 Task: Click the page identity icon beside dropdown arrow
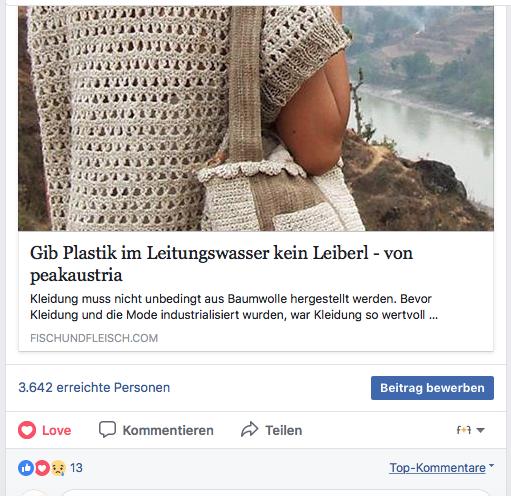point(464,430)
